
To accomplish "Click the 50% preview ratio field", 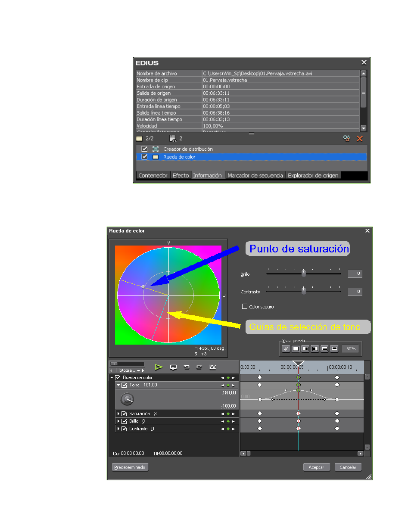I will tap(351, 348).
